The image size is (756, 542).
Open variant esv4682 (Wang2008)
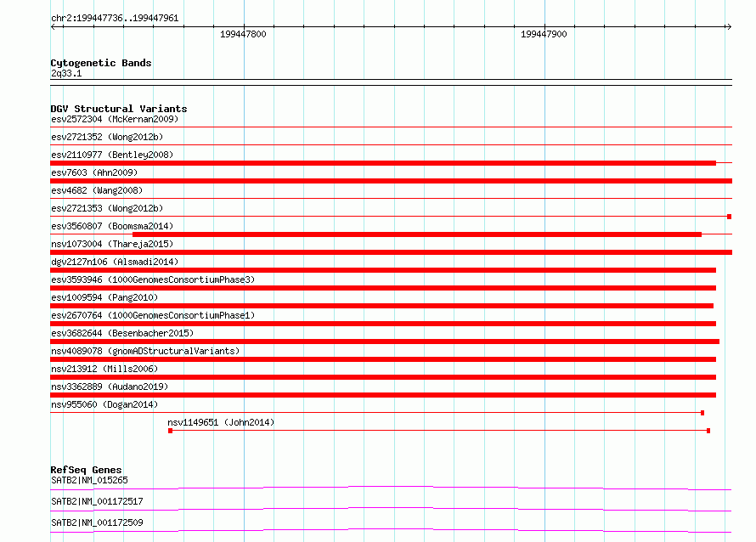click(x=97, y=190)
